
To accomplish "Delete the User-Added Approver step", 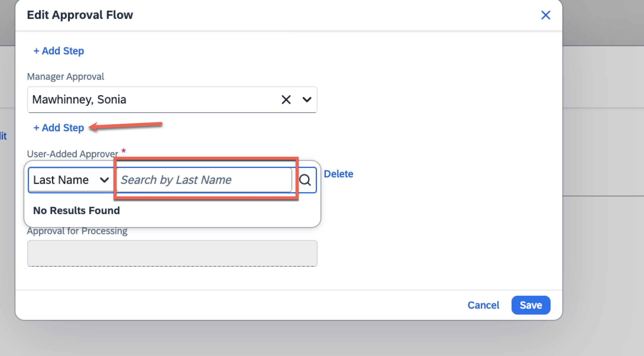I will tap(338, 174).
